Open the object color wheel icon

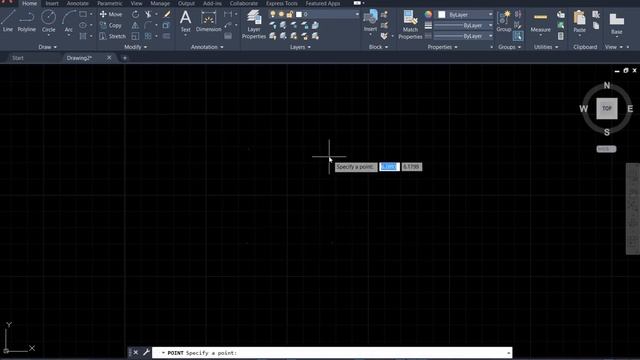pos(428,14)
